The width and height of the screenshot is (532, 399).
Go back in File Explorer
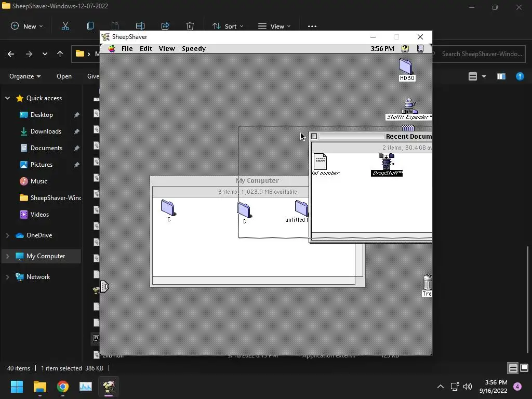point(11,54)
